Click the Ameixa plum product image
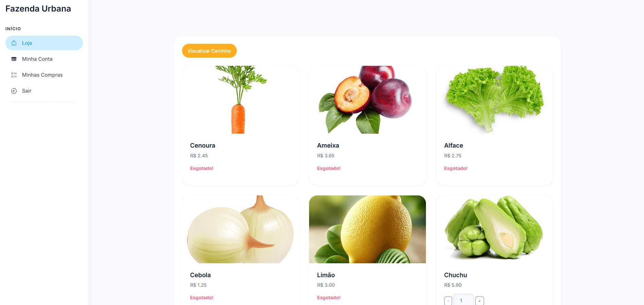 click(368, 100)
